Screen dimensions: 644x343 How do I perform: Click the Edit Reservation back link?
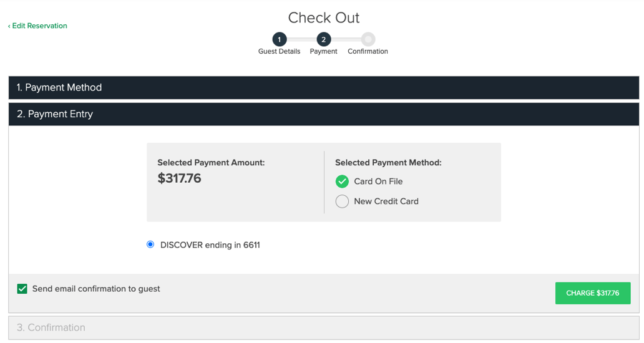coord(38,26)
